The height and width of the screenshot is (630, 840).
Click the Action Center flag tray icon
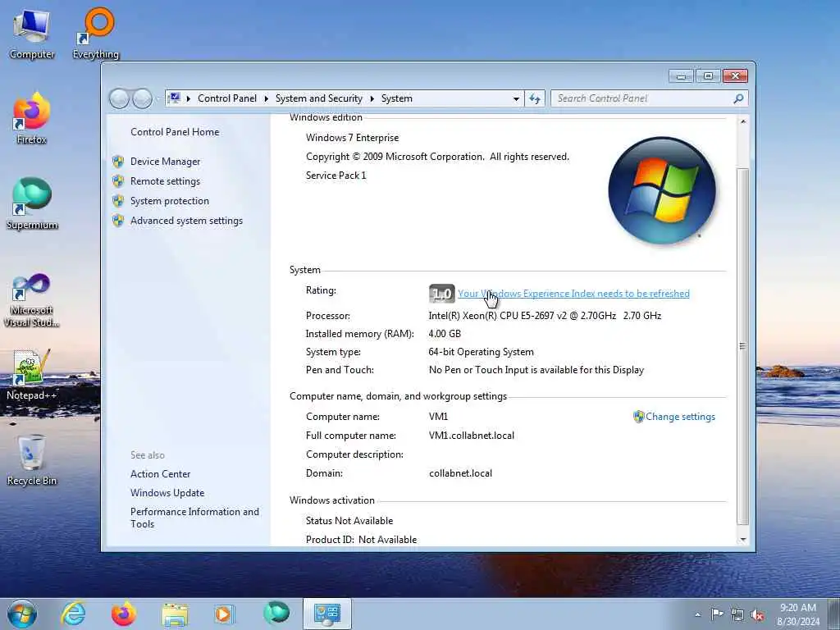click(x=717, y=614)
